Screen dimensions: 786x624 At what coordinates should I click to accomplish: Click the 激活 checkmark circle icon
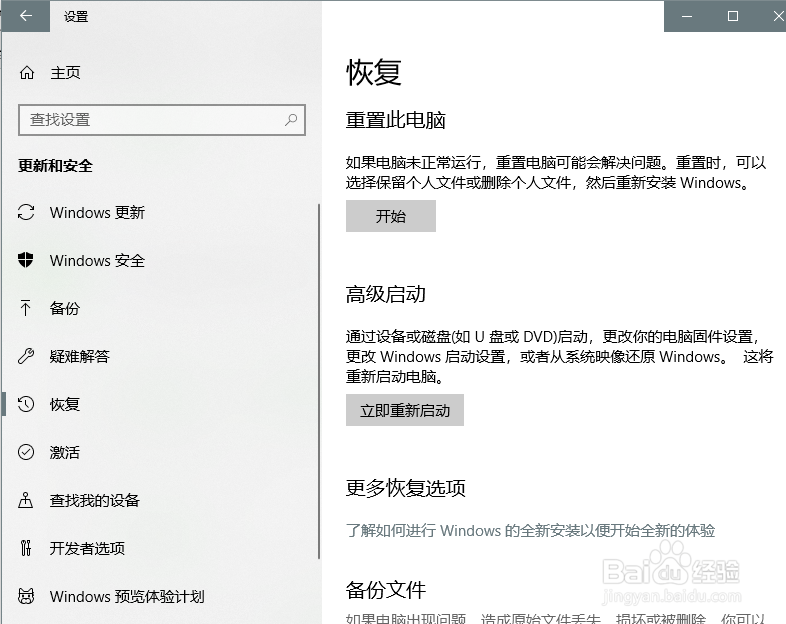click(26, 452)
